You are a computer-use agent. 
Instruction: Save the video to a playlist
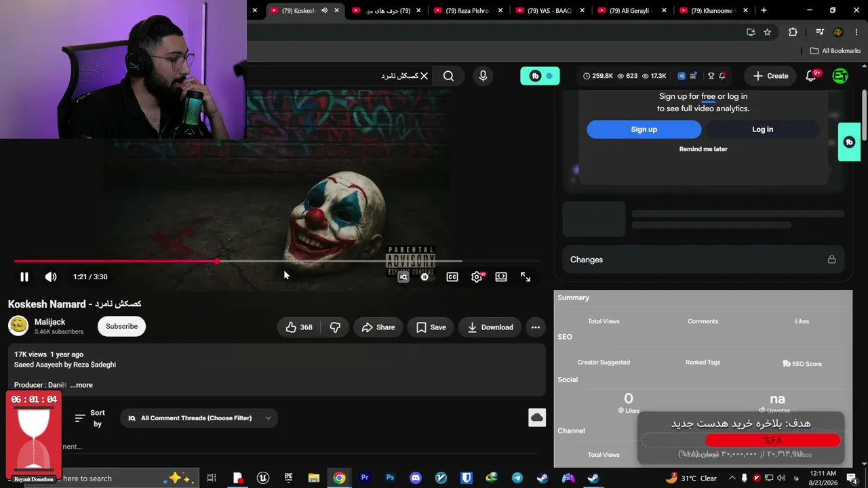point(431,327)
